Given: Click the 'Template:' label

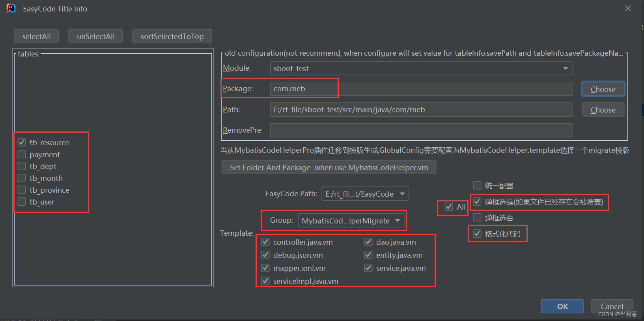Looking at the screenshot, I should pos(237,233).
